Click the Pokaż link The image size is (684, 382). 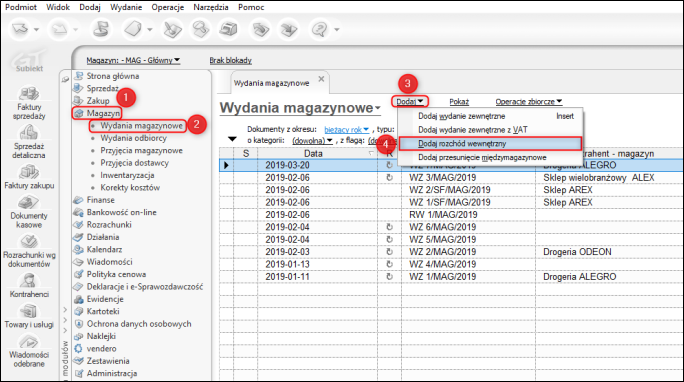point(459,102)
